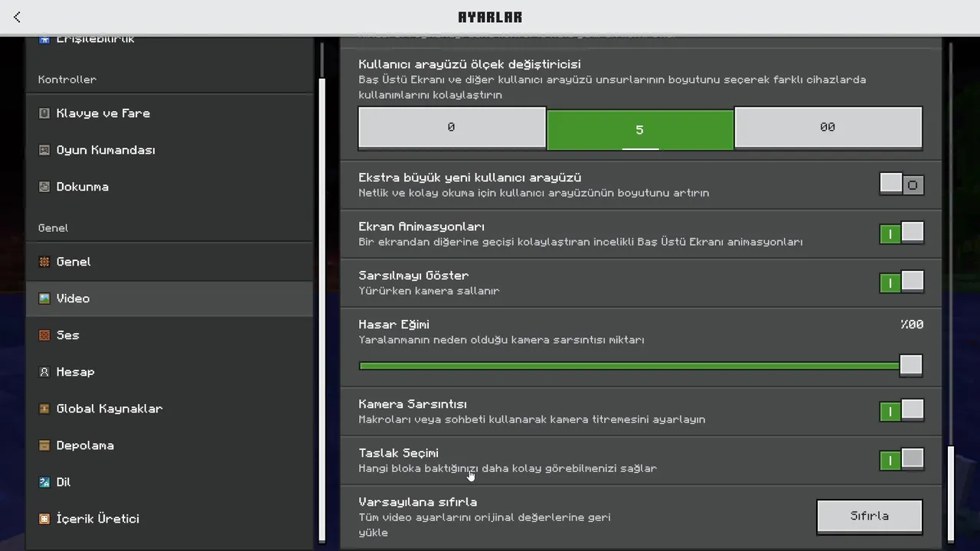Click the Varsayılana sıfırla label

pyautogui.click(x=418, y=502)
